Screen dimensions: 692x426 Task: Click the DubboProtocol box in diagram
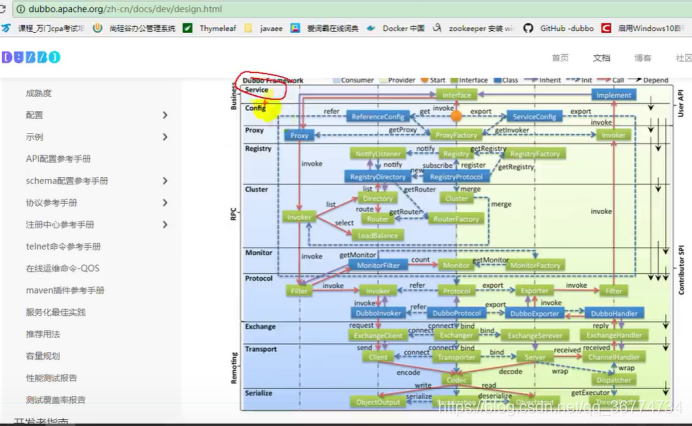(x=456, y=313)
